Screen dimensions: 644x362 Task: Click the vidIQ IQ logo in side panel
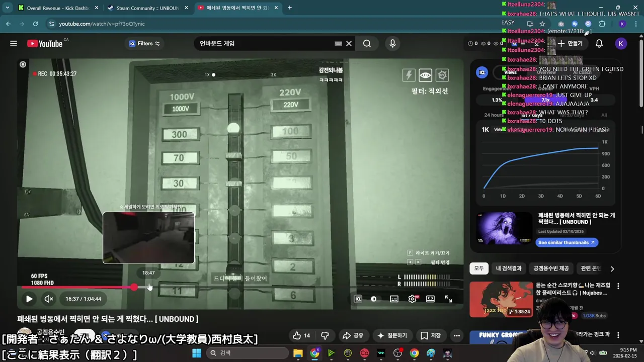click(x=482, y=72)
